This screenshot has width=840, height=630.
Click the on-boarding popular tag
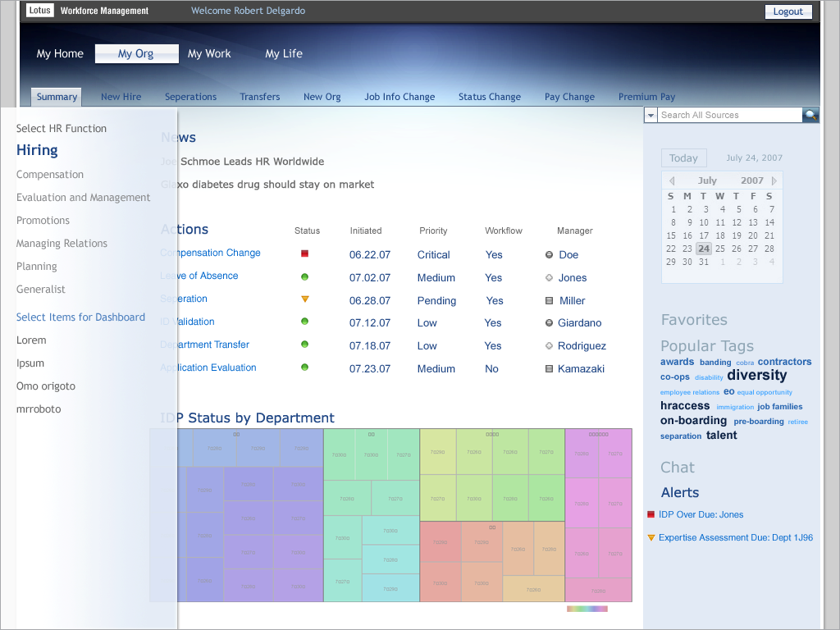click(x=693, y=421)
